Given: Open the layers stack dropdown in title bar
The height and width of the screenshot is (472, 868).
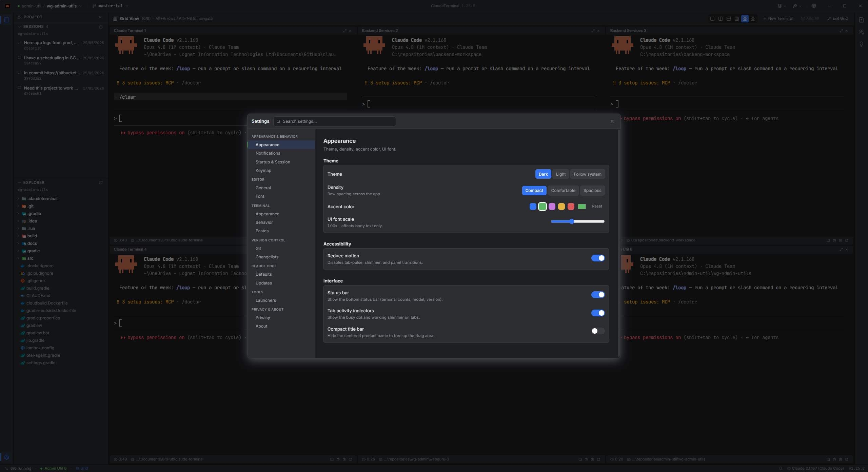Looking at the screenshot, I should (781, 6).
